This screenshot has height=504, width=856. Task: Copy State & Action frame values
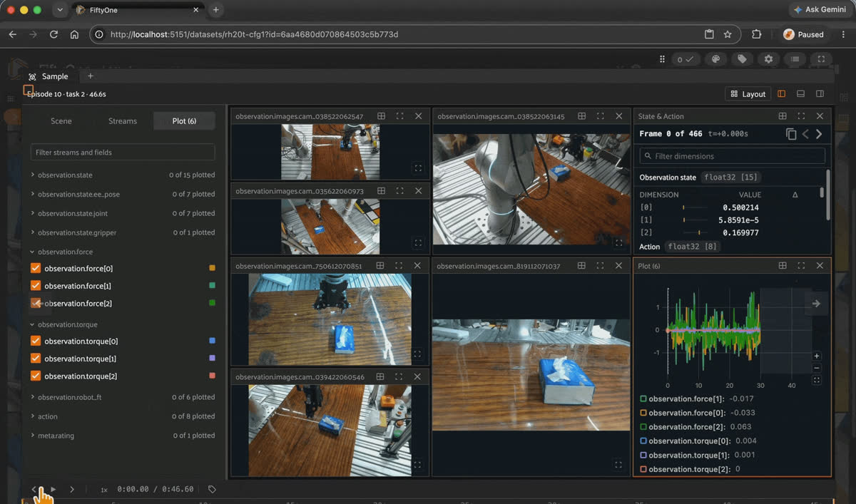pos(790,134)
